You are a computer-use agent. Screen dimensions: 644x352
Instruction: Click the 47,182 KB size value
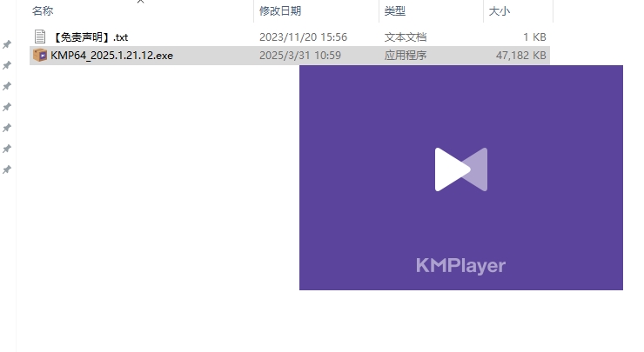[x=521, y=56]
